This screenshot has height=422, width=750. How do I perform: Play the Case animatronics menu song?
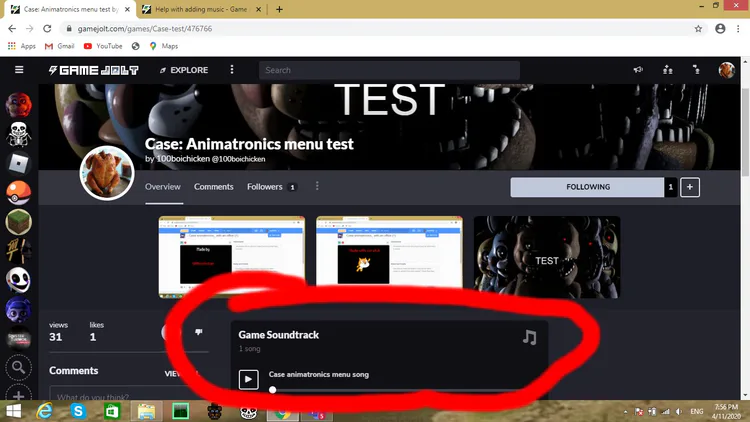click(x=249, y=379)
